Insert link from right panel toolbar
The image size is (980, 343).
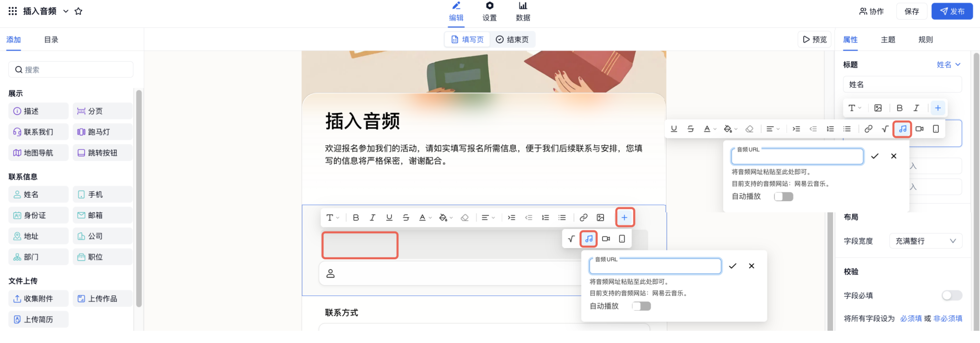[868, 129]
